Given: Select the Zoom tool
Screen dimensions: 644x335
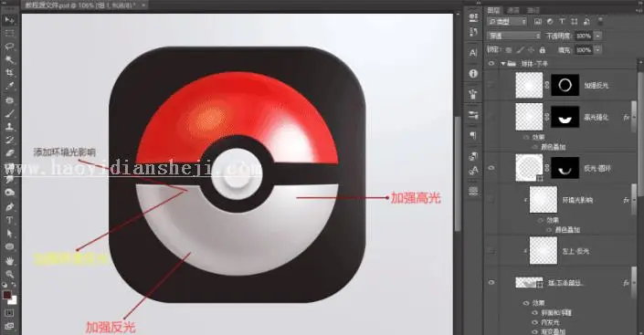Looking at the screenshot, I should pos(9,274).
